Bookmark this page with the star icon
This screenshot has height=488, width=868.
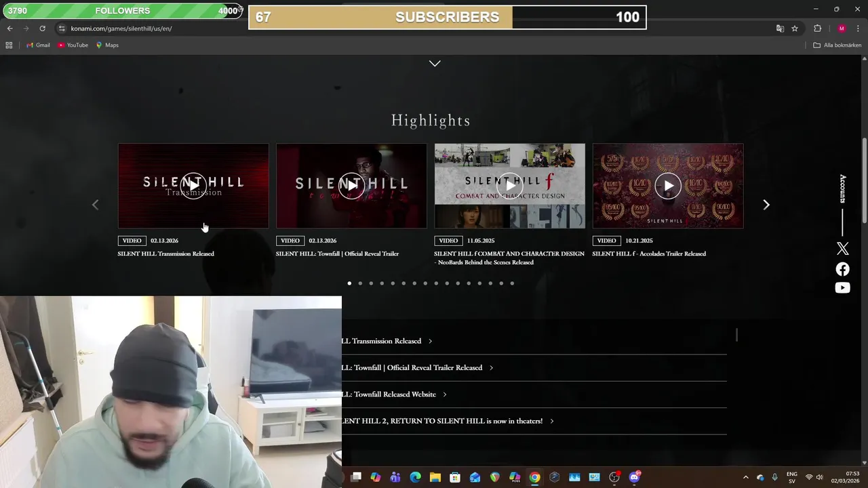(795, 28)
